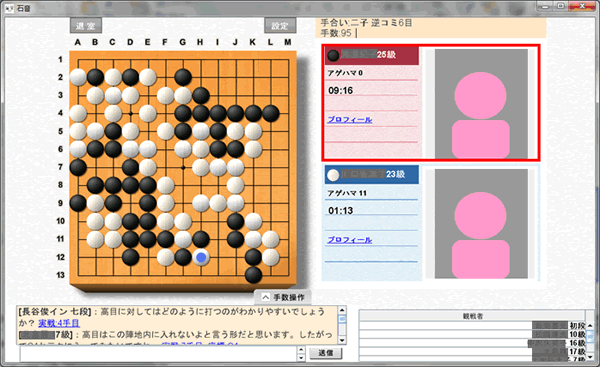This screenshot has width=600, height=367.
Task: Click the 退室 leave-room button
Action: click(86, 26)
